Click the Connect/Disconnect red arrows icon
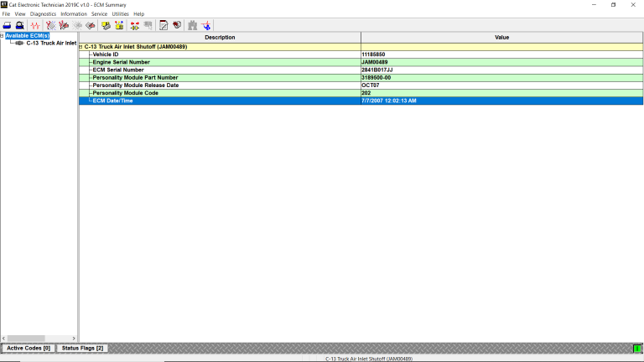 click(x=135, y=25)
